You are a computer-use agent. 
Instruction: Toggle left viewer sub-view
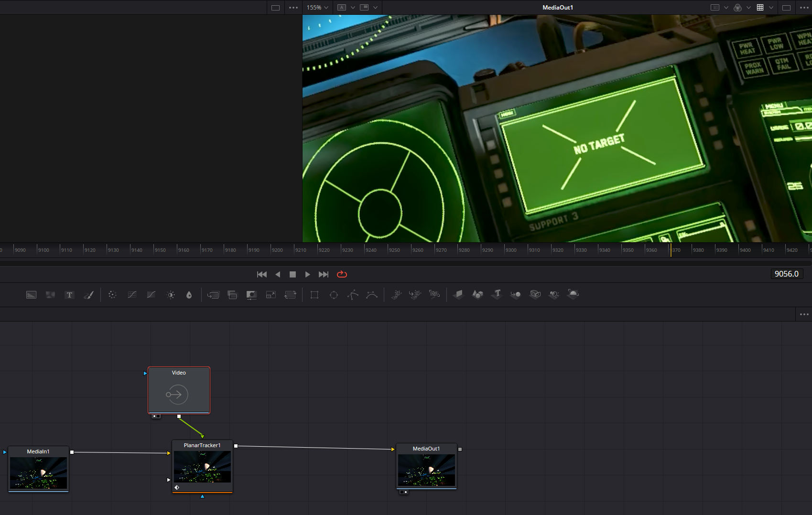pos(364,8)
